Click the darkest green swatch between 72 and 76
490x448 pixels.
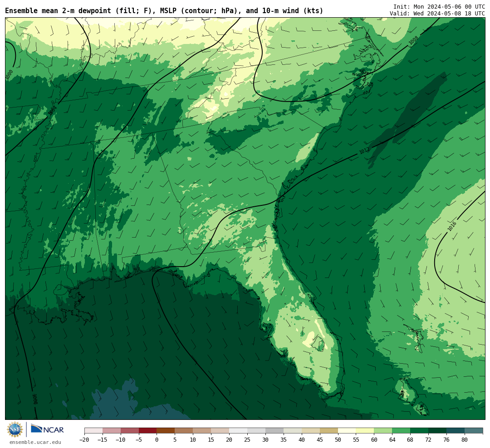pos(438,431)
